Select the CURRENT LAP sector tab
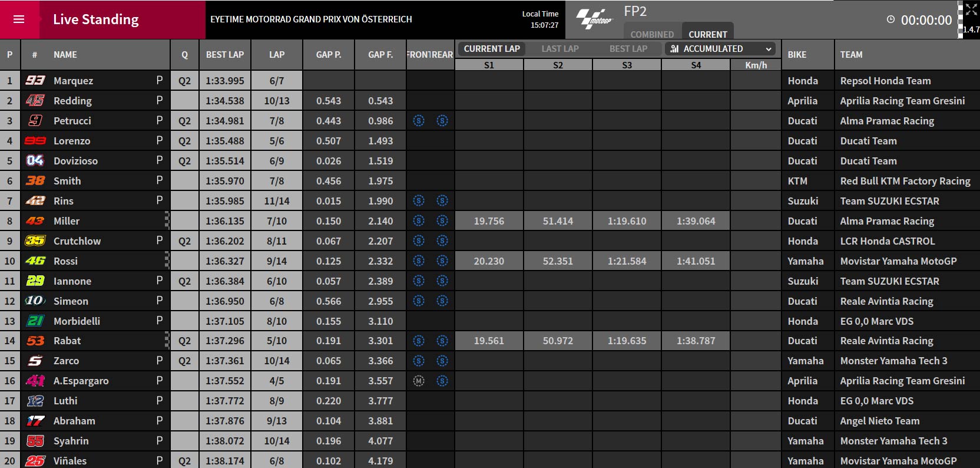Screen dimensions: 980x468 tap(492, 49)
